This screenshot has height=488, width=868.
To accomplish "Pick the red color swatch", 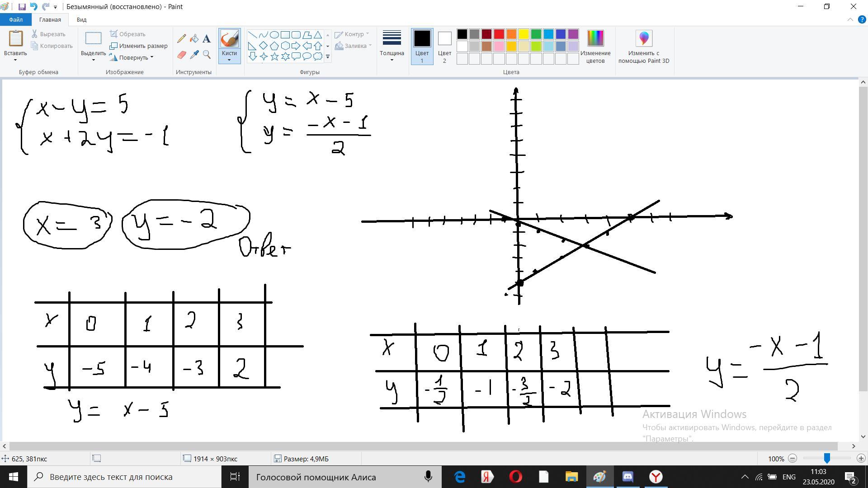I will [x=499, y=34].
